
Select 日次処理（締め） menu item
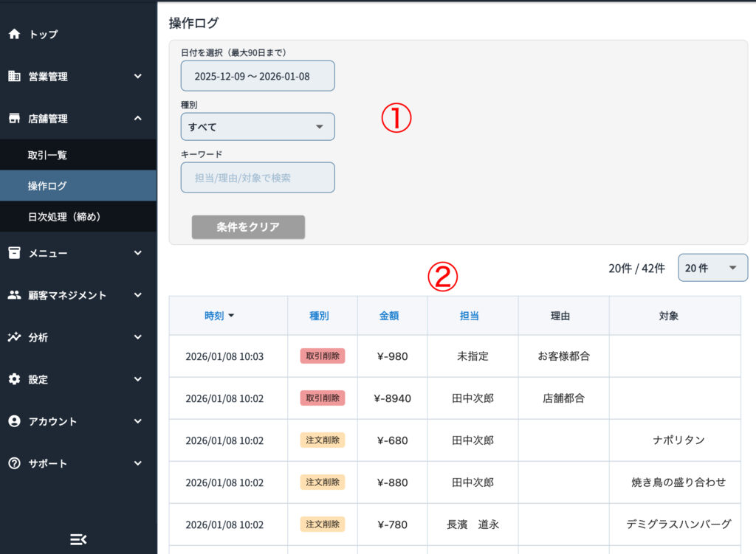(63, 217)
